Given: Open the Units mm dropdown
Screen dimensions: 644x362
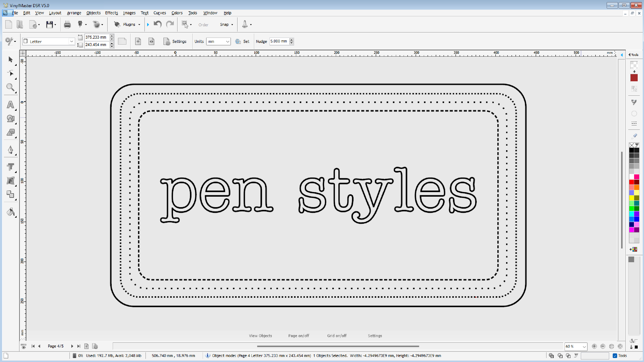Looking at the screenshot, I should (x=227, y=42).
